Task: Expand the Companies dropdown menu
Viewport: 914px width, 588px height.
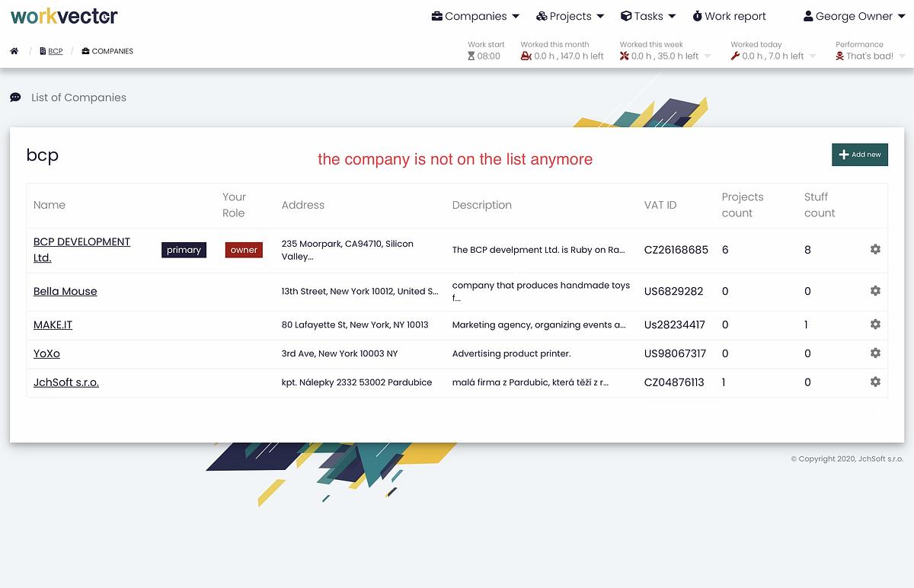Action: click(x=475, y=16)
